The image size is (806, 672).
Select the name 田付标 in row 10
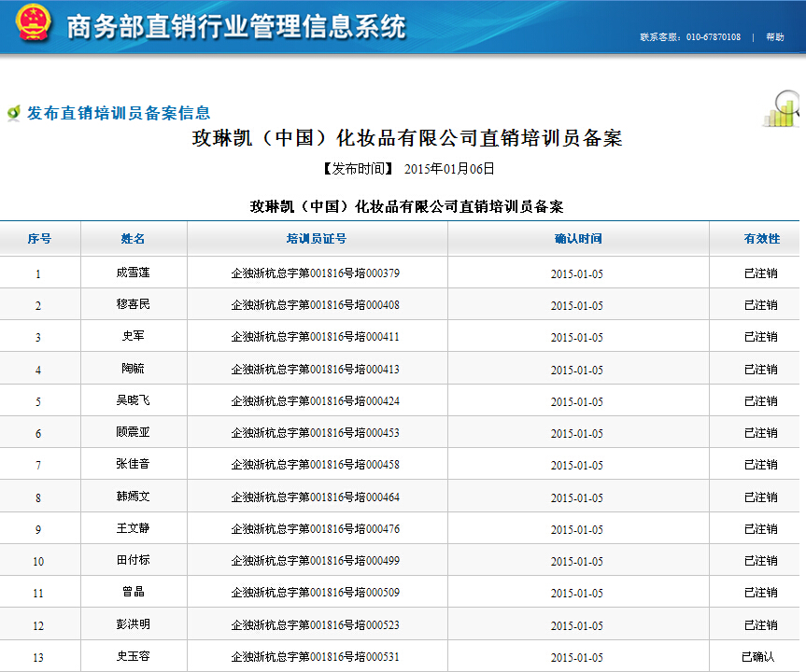point(134,560)
